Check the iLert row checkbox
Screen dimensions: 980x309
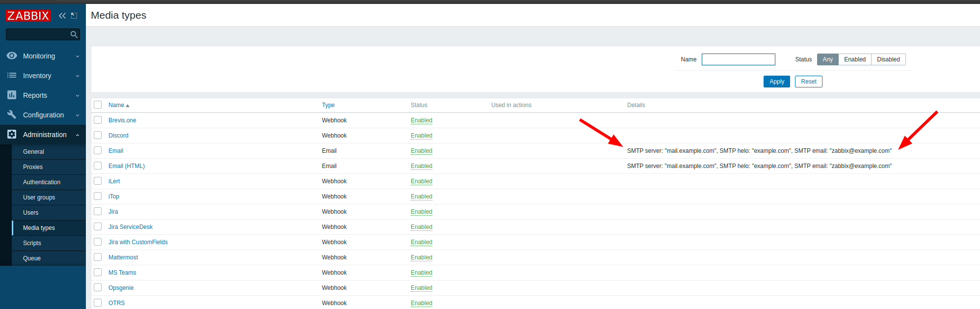[98, 181]
